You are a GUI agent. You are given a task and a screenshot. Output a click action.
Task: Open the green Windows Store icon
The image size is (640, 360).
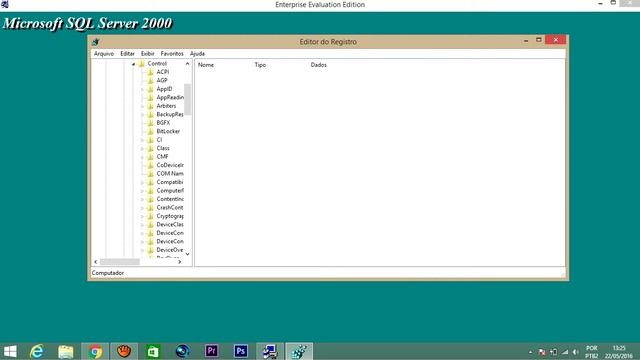click(153, 351)
